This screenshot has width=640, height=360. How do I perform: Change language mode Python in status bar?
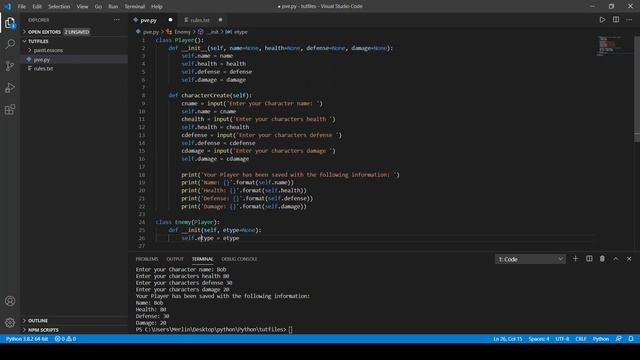[x=600, y=339]
